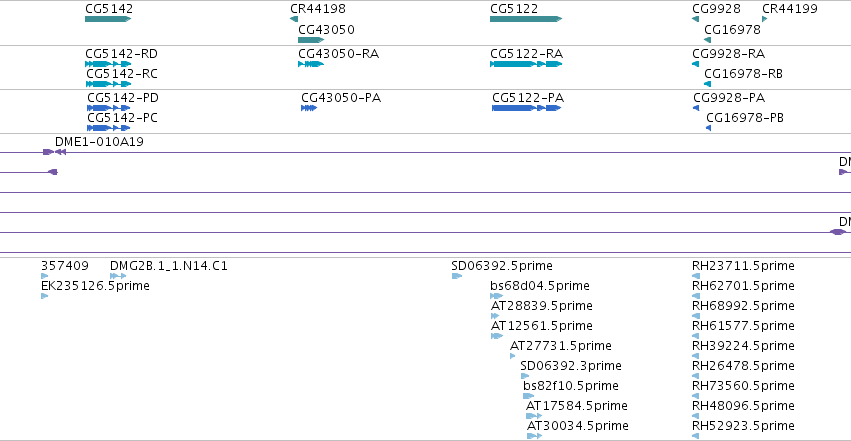The image size is (851, 441).
Task: Click the EK235126.5prime label
Action: tap(96, 286)
